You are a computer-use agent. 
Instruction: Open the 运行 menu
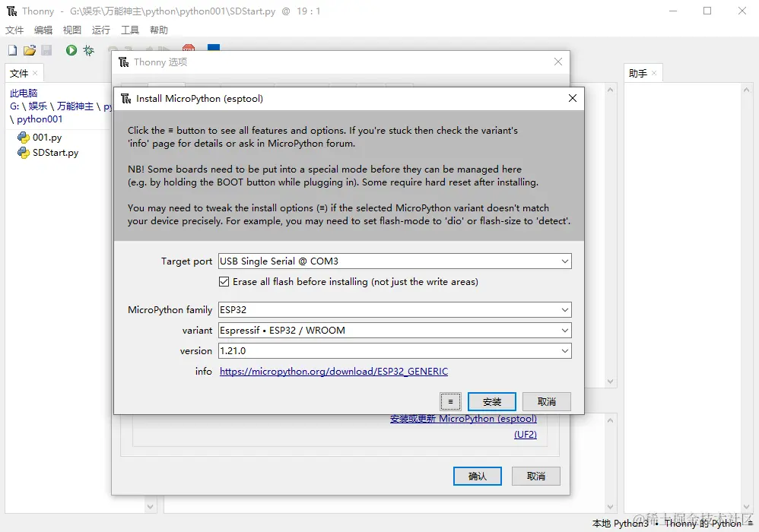coord(100,30)
